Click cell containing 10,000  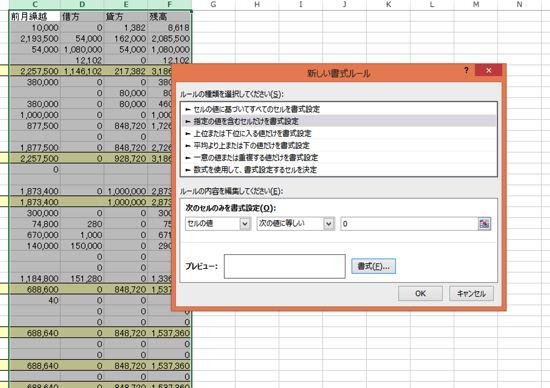[x=35, y=28]
